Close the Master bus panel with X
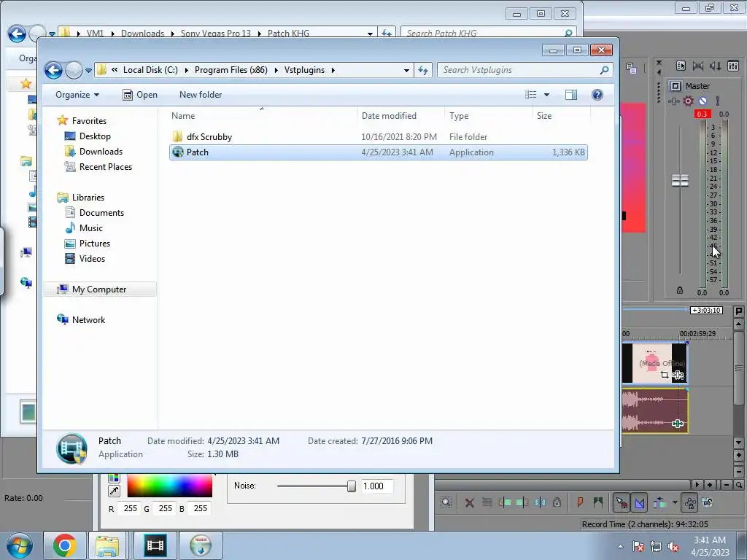Image resolution: width=747 pixels, height=560 pixels. 659,63
